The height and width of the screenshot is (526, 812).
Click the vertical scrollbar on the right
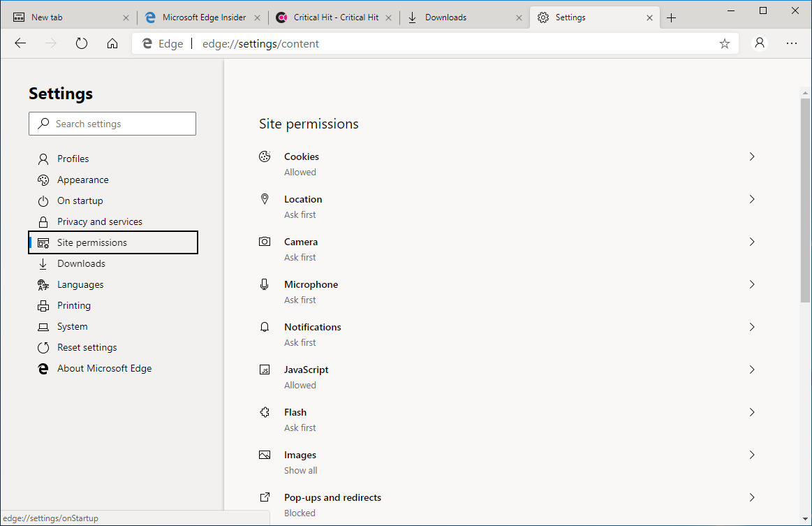pyautogui.click(x=805, y=203)
